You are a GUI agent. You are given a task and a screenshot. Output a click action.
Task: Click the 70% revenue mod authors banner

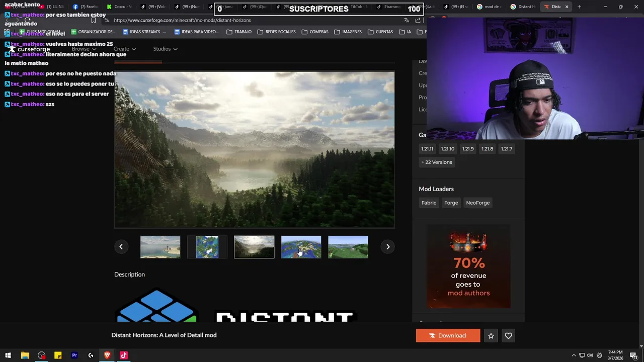click(x=468, y=266)
